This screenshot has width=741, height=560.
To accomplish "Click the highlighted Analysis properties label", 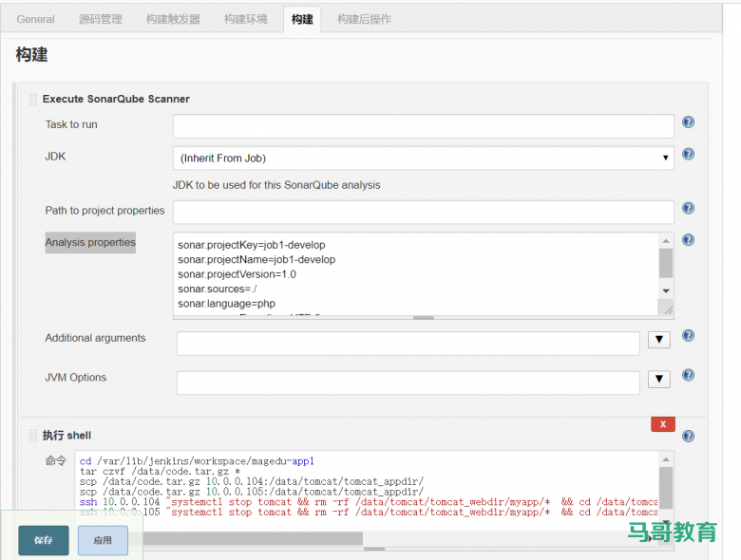I will pyautogui.click(x=90, y=242).
